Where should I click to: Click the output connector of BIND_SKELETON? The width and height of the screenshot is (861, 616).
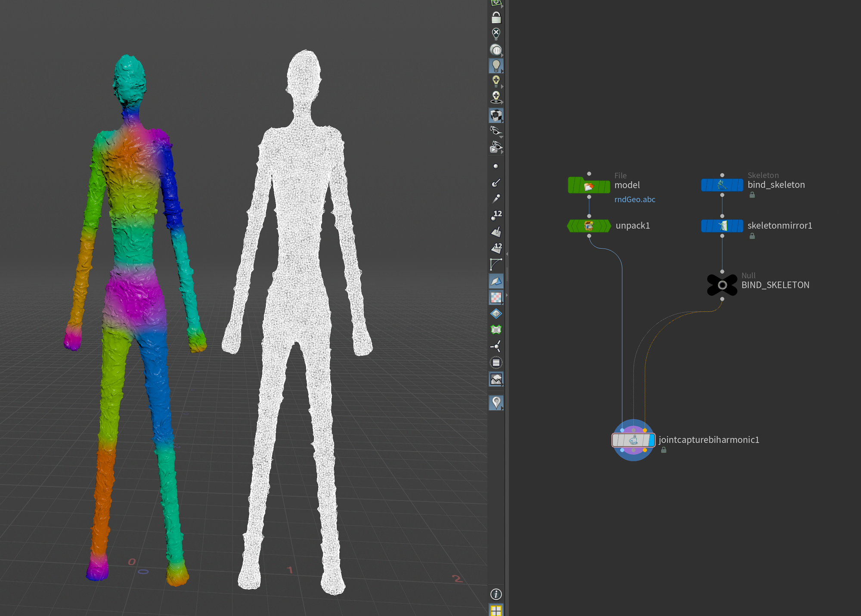(722, 299)
